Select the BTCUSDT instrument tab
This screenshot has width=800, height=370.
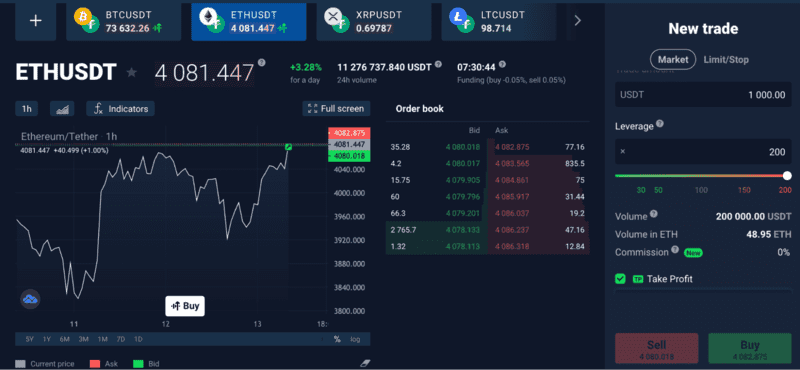coord(123,21)
